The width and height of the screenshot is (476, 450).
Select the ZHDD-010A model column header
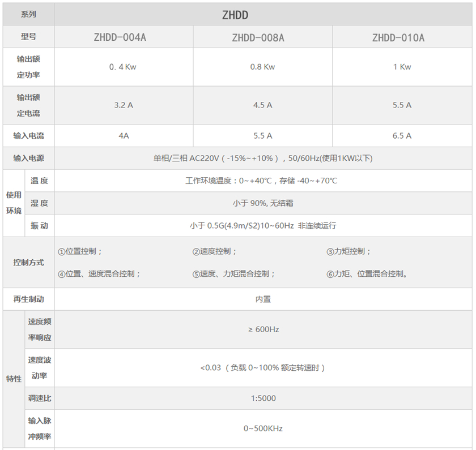coord(398,38)
